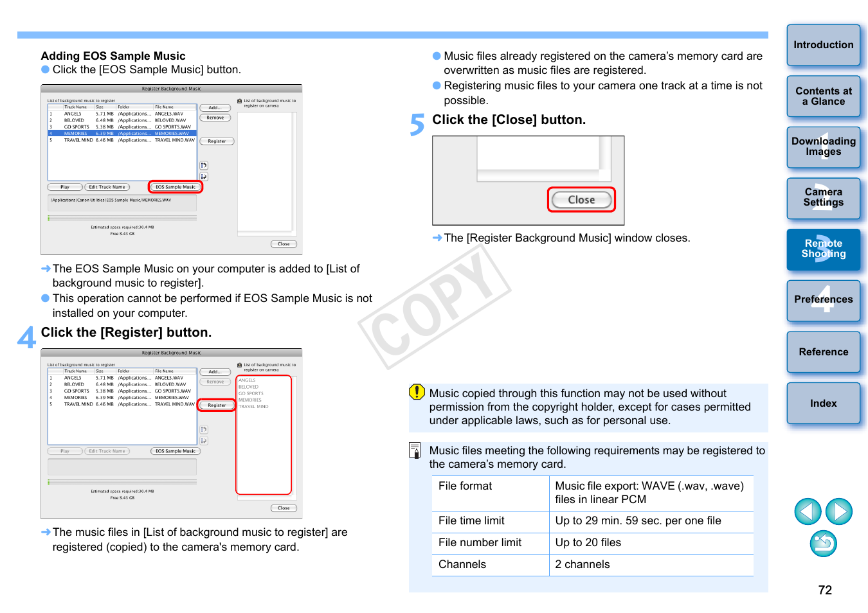Click '2 channels' table cell
The height and width of the screenshot is (613, 868).
click(651, 565)
